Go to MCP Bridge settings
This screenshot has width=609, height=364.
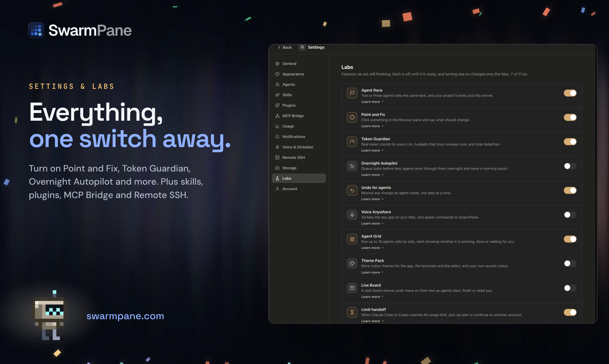coord(299,116)
